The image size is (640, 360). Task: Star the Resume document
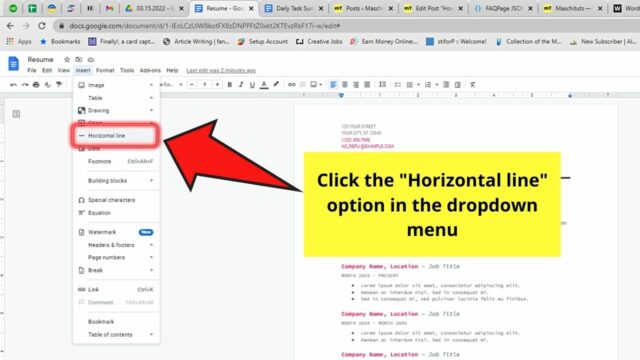pos(67,60)
